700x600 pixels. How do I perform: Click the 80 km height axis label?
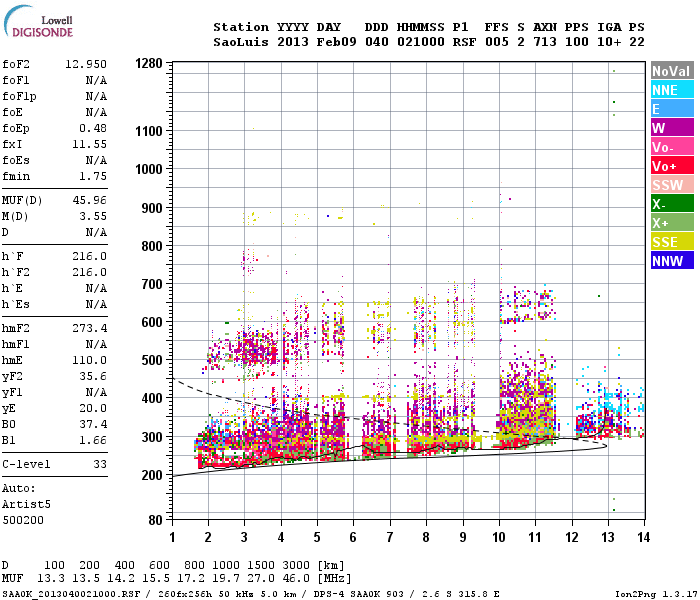(156, 520)
